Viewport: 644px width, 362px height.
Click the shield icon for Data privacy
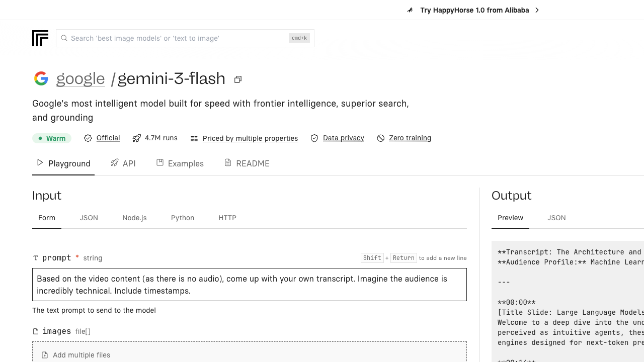314,138
